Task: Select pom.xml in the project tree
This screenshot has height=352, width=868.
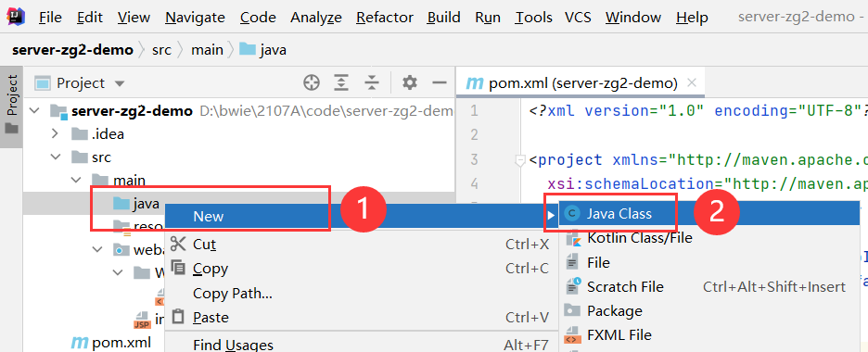Action: pyautogui.click(x=111, y=343)
